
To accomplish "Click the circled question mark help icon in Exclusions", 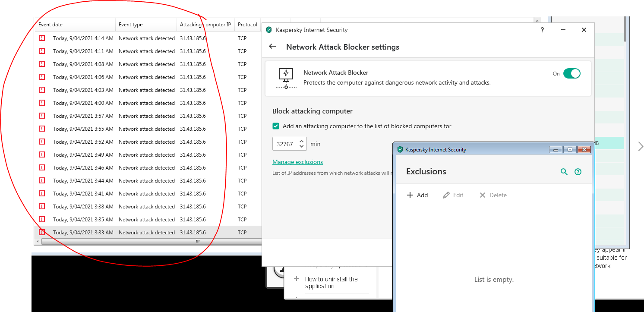I will [x=578, y=172].
